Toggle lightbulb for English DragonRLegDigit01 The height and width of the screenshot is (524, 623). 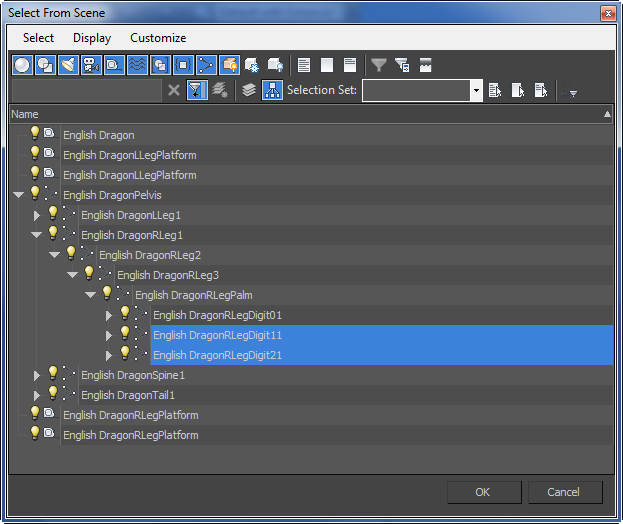(125, 313)
